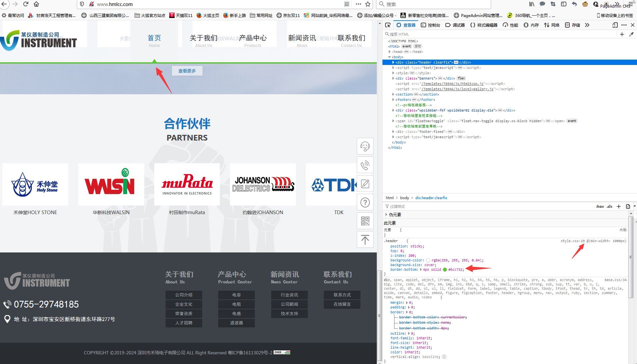This screenshot has height=364, width=637.
Task: Open the 常用网址 bookmarks folder
Action: [x=261, y=15]
